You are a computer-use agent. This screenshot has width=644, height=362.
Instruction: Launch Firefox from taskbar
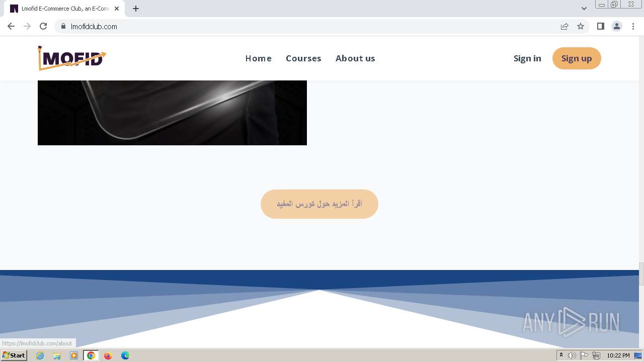108,355
